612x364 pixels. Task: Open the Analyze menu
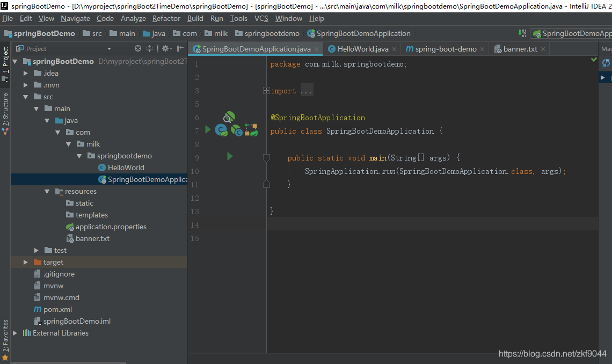[x=133, y=18]
